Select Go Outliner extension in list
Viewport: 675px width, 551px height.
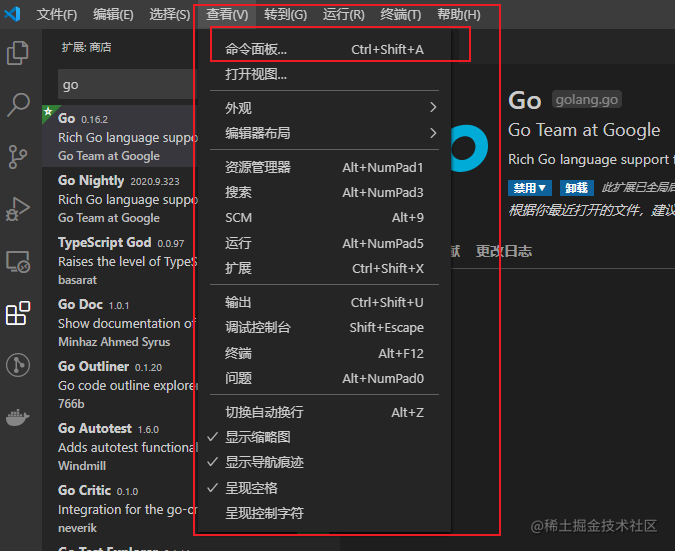(x=120, y=384)
